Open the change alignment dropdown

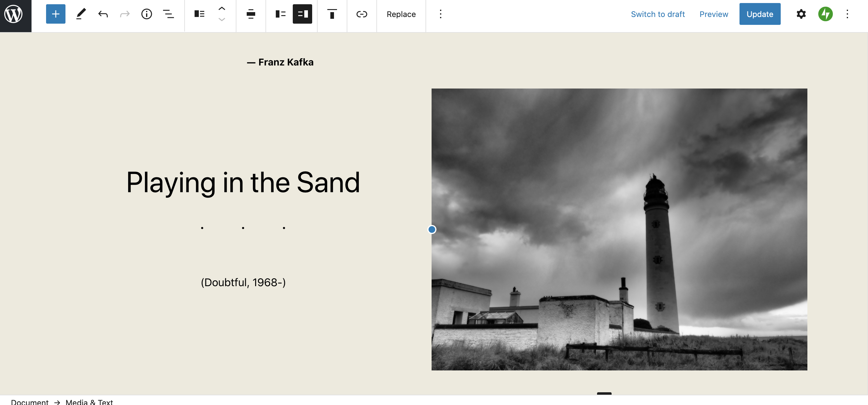tap(251, 14)
